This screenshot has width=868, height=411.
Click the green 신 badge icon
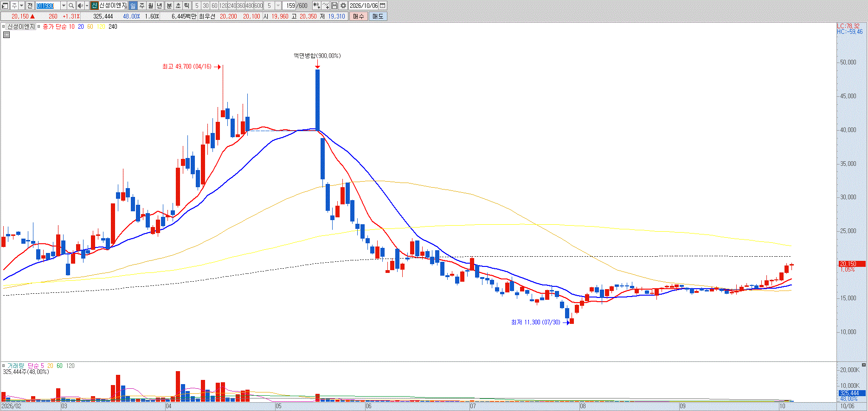pyautogui.click(x=94, y=6)
